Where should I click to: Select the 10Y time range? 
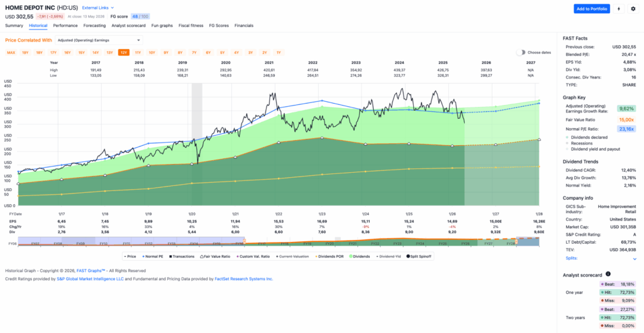[152, 53]
